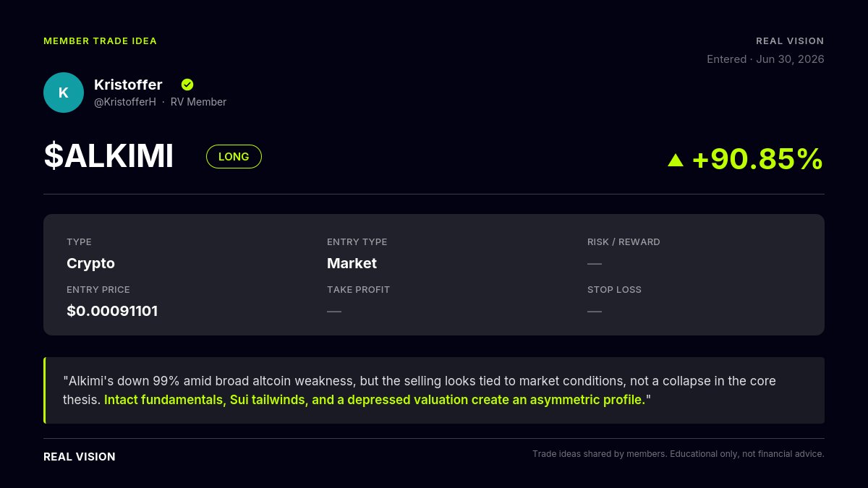The height and width of the screenshot is (488, 868).
Task: Click the Real Vision footer logo
Action: 80,457
